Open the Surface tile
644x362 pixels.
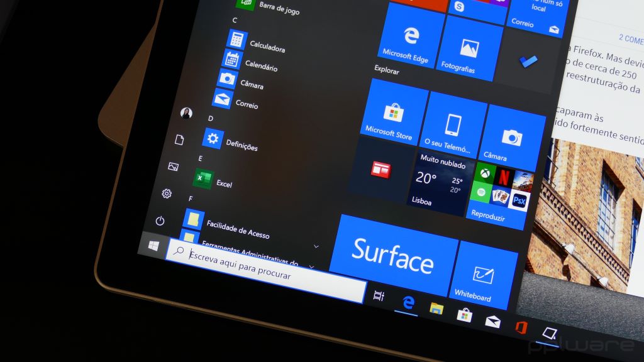tap(393, 255)
